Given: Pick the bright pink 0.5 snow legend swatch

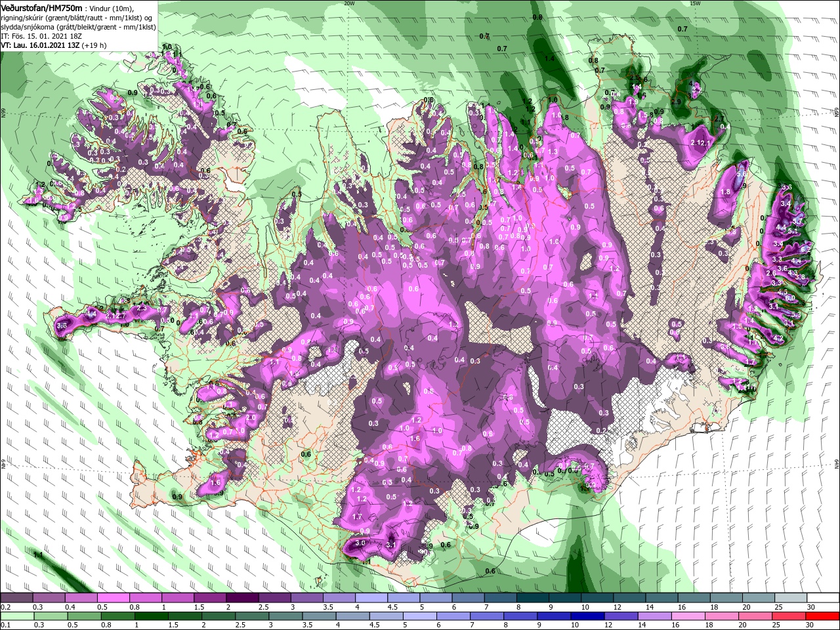Looking at the screenshot, I should (112, 598).
